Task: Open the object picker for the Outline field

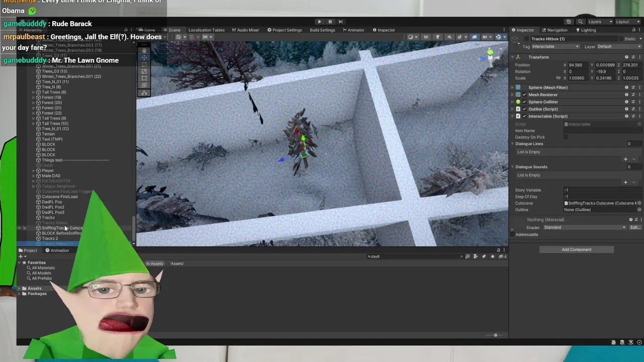Action: tap(639, 210)
